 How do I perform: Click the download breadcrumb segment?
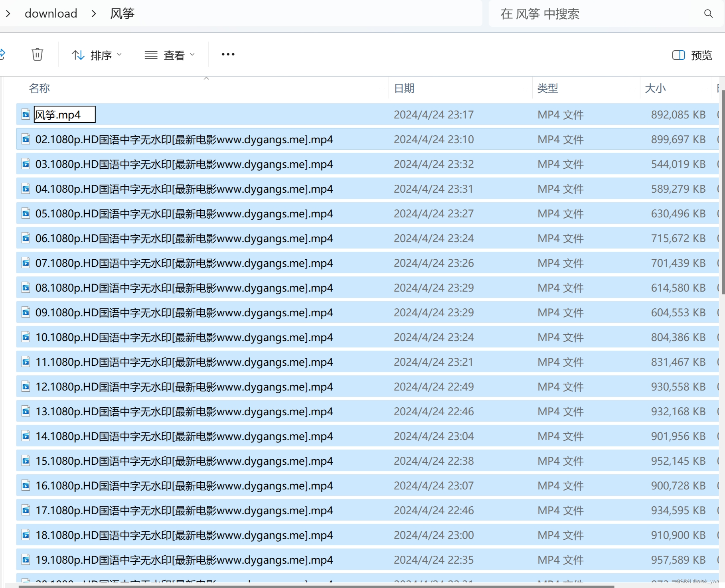click(51, 14)
